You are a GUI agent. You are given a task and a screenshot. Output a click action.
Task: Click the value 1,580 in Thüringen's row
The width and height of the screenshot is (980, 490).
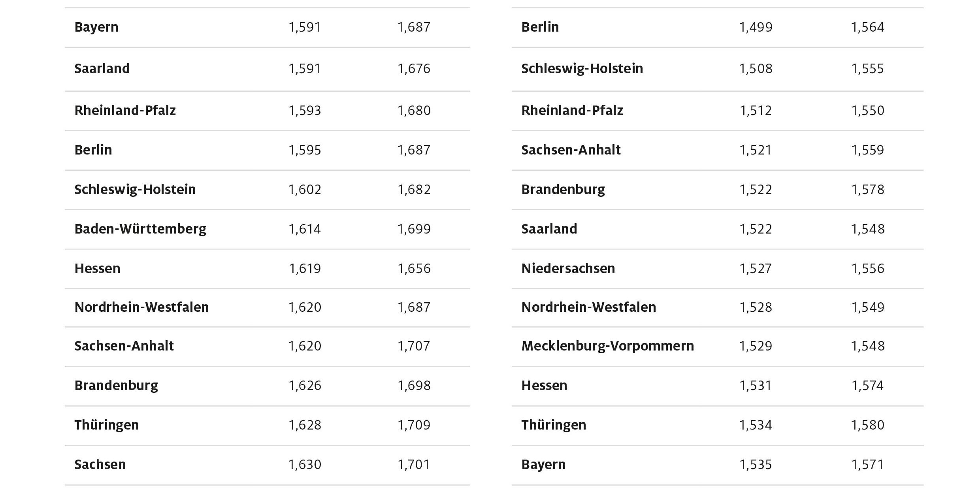click(867, 425)
